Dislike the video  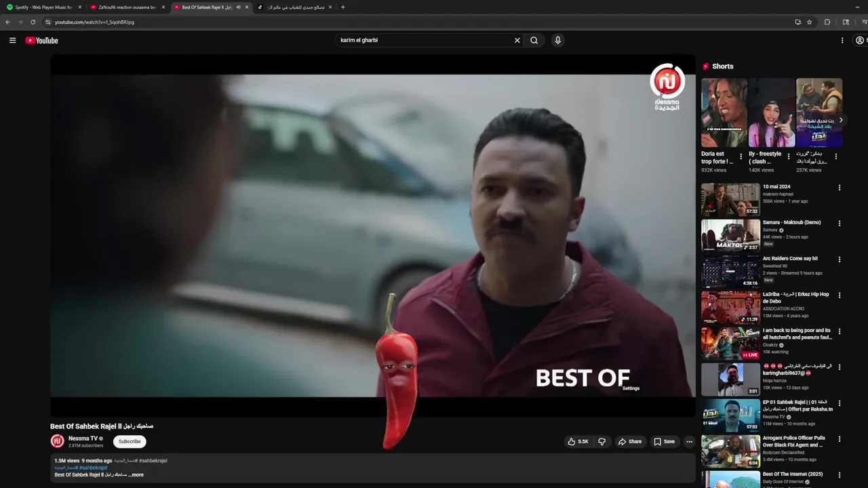pos(601,442)
